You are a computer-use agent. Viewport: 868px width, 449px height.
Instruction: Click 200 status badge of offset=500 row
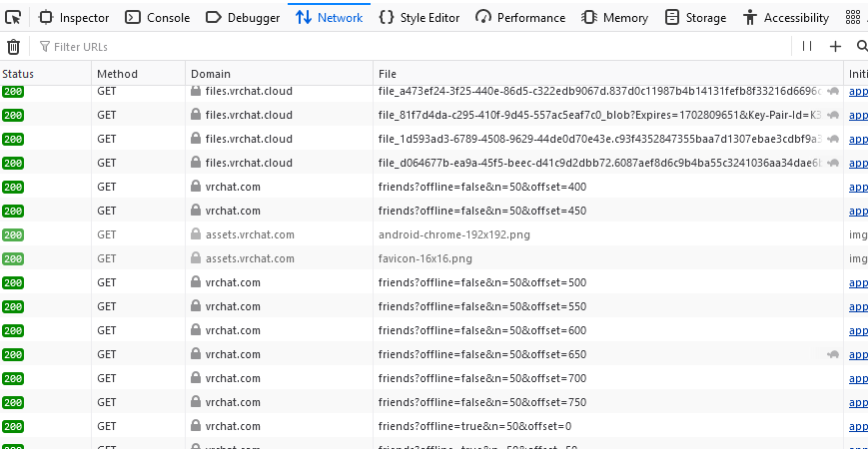coord(13,283)
